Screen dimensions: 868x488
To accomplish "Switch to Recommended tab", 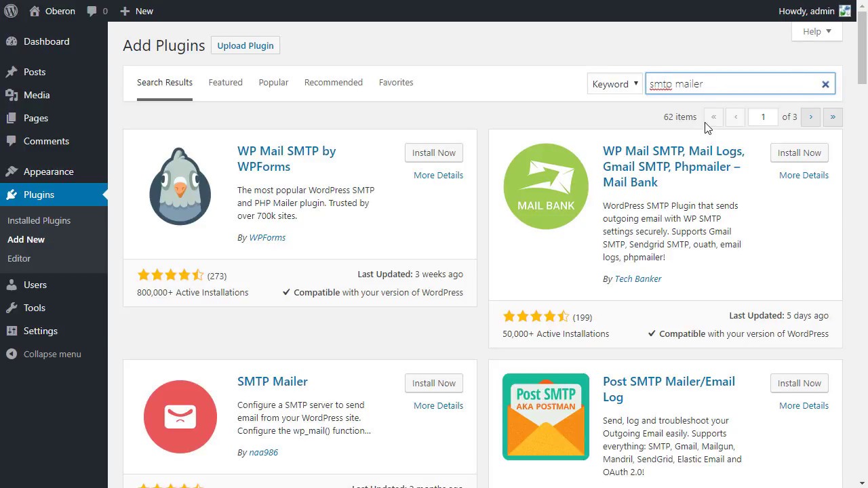I will click(x=334, y=83).
